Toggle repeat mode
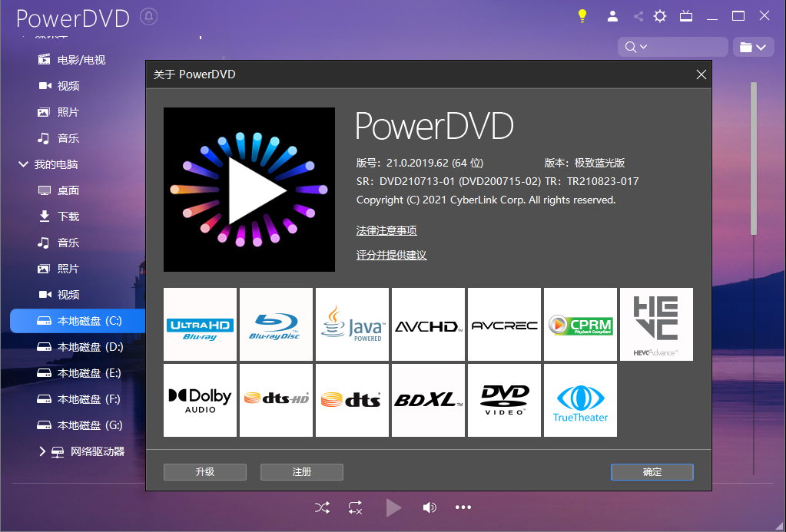Image resolution: width=786 pixels, height=532 pixels. point(356,507)
